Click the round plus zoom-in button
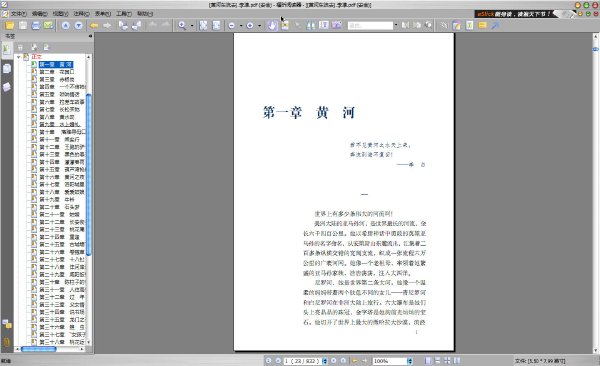The image size is (600, 366). click(249, 26)
